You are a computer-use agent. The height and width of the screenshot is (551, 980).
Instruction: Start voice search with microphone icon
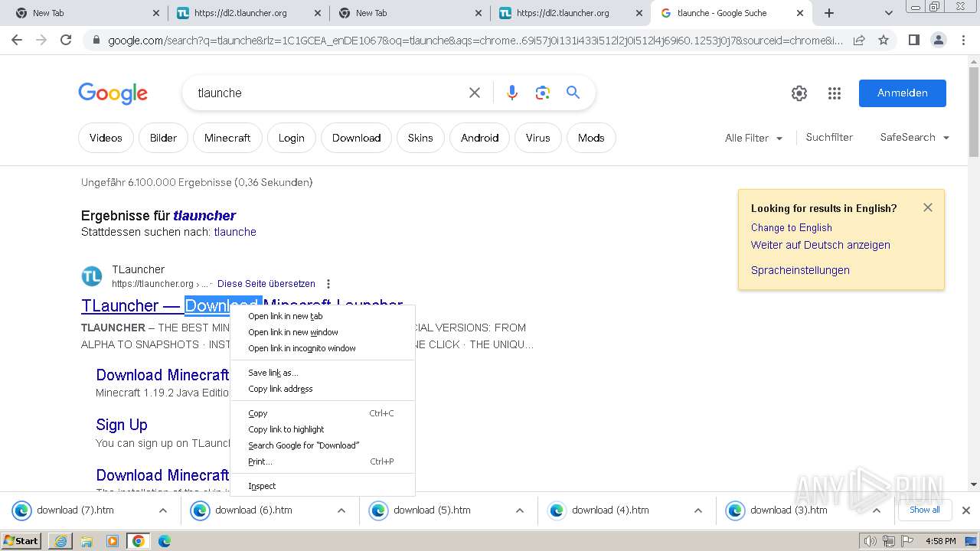point(512,93)
